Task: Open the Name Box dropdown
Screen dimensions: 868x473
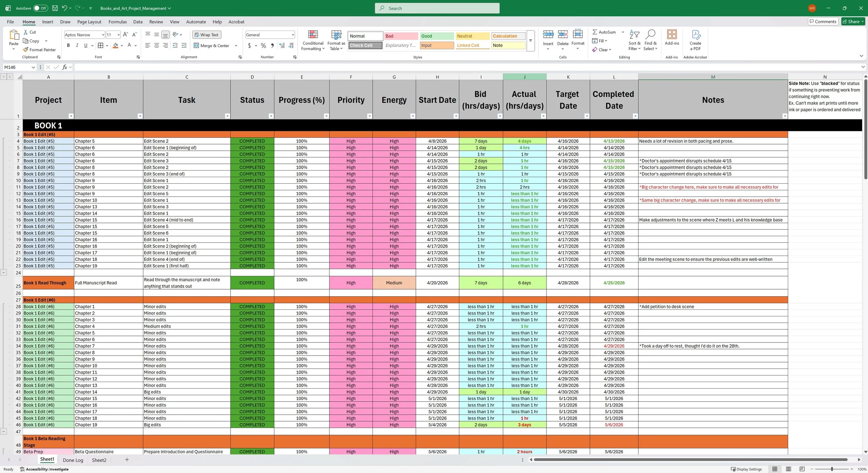Action: (33, 67)
